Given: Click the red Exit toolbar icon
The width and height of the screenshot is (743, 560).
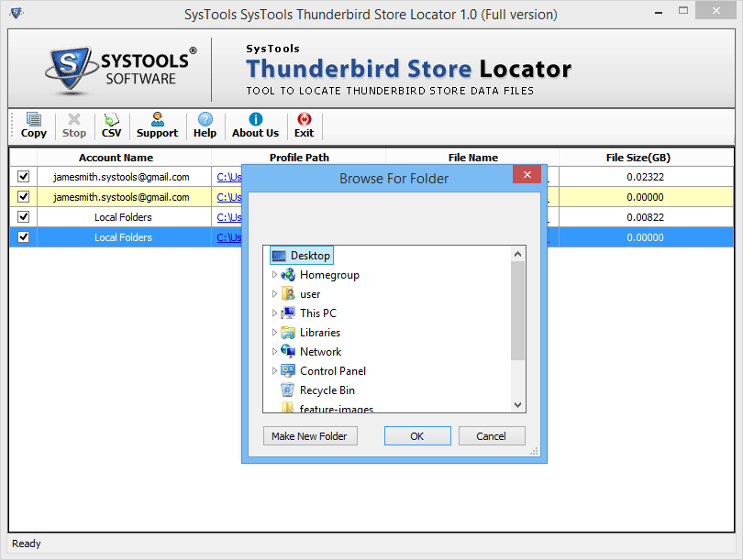Looking at the screenshot, I should point(304,126).
